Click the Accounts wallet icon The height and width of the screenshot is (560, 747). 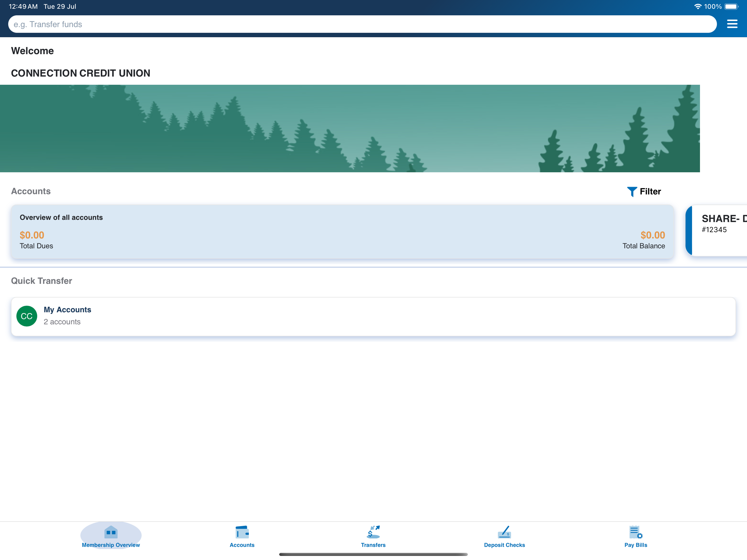pyautogui.click(x=242, y=532)
